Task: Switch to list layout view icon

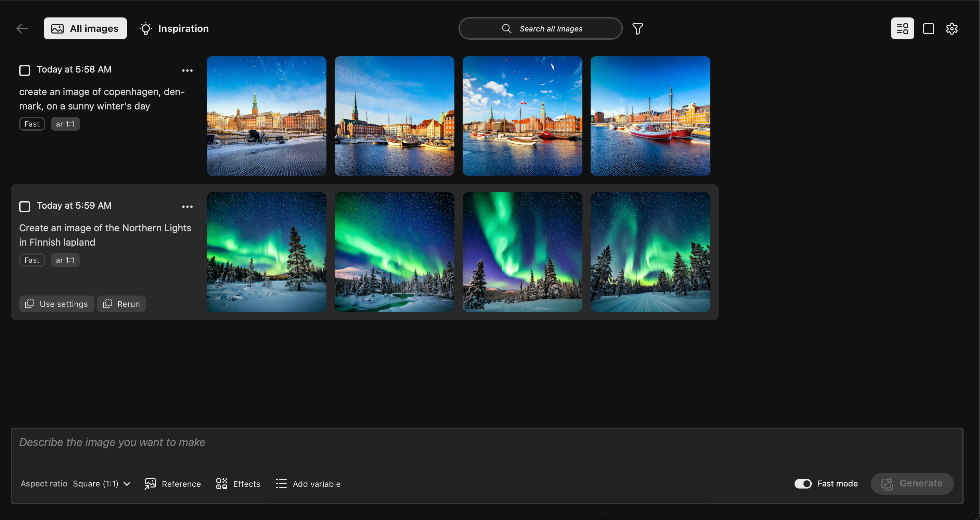Action: pos(902,28)
